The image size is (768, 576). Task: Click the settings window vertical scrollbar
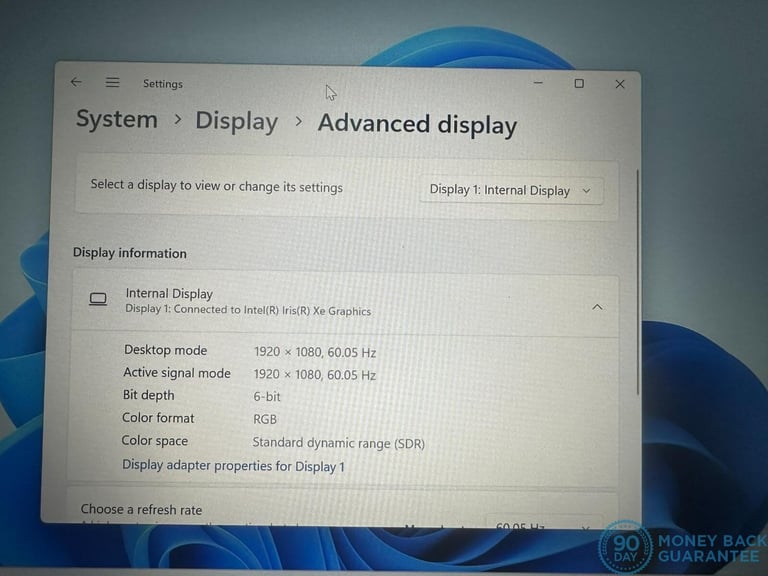point(637,282)
